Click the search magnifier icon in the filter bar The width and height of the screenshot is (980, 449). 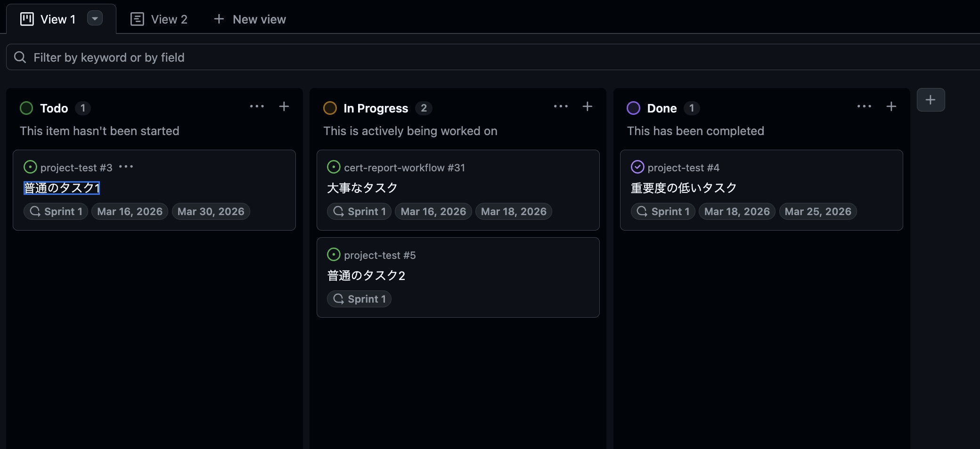(20, 57)
